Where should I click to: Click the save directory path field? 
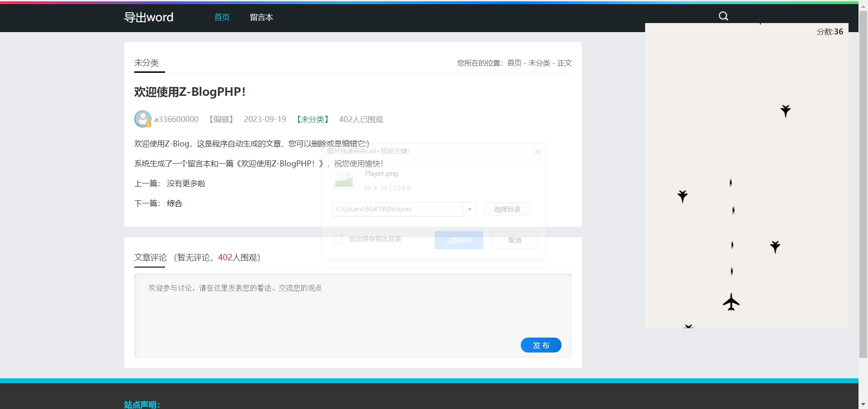(398, 209)
